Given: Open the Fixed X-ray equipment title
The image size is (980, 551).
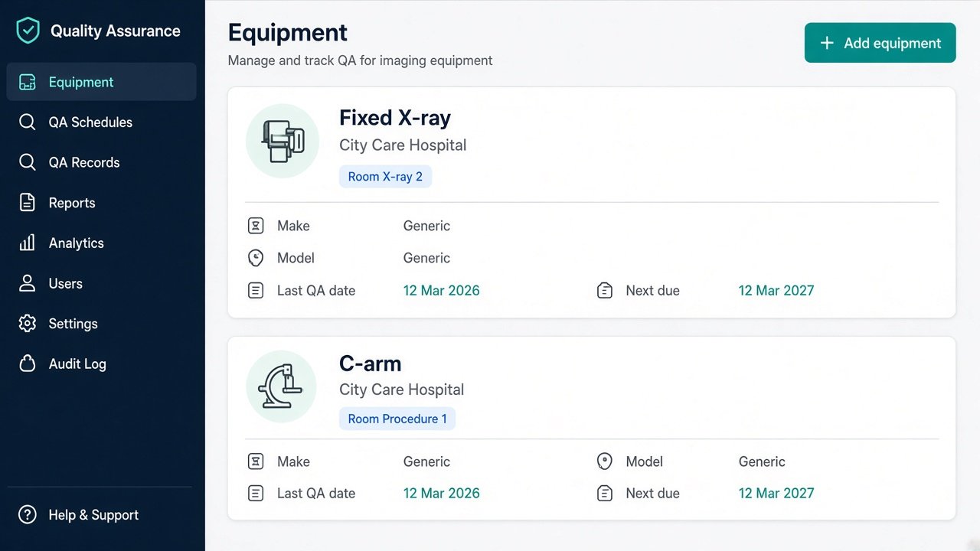Looking at the screenshot, I should pyautogui.click(x=395, y=118).
